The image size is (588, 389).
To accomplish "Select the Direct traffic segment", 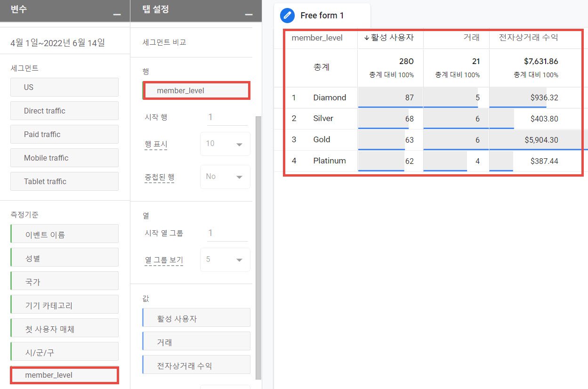I will (64, 111).
